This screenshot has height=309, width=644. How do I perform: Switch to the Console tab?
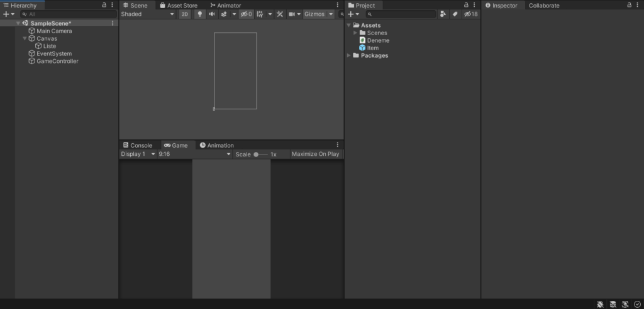pos(138,145)
